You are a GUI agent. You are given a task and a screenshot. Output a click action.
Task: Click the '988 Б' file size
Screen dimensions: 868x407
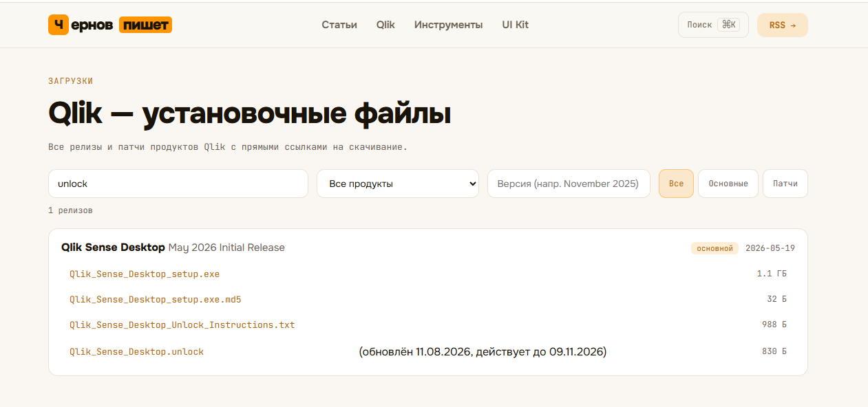(774, 324)
